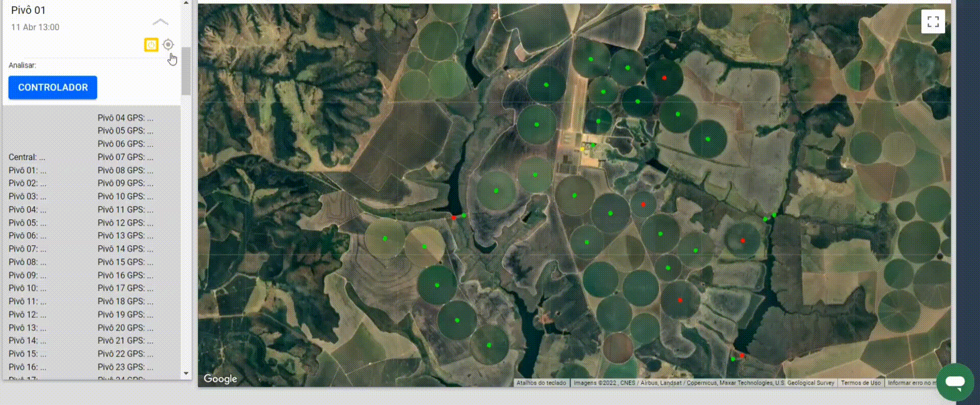980x405 pixels.
Task: Click the locate target icon for Pivô 01
Action: (x=168, y=45)
